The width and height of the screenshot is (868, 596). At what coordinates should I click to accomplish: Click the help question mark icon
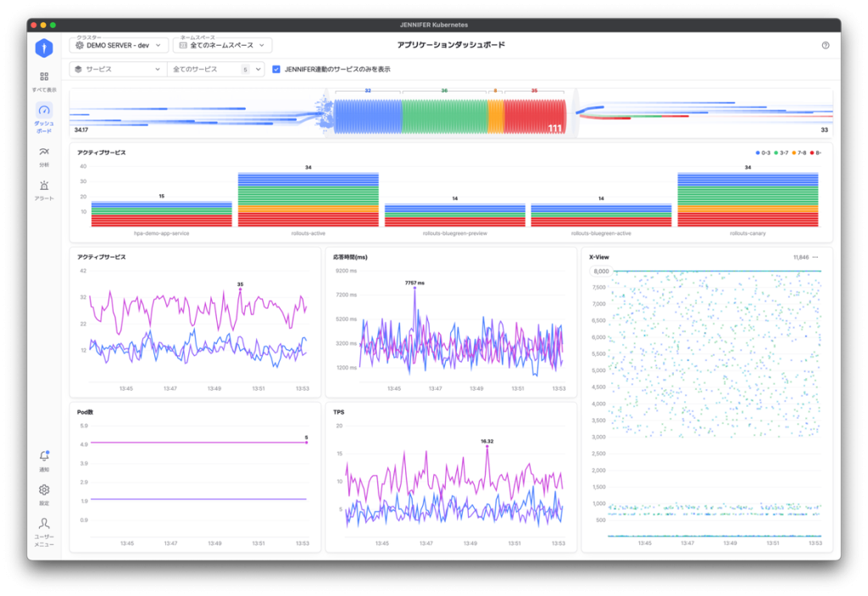click(x=825, y=46)
